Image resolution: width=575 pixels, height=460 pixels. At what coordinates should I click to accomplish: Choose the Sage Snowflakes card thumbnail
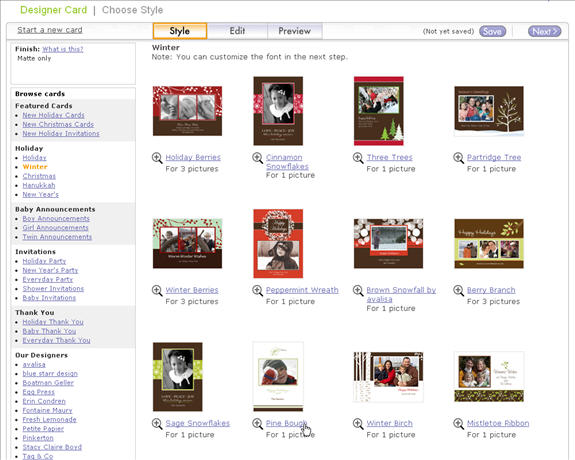[x=177, y=377]
